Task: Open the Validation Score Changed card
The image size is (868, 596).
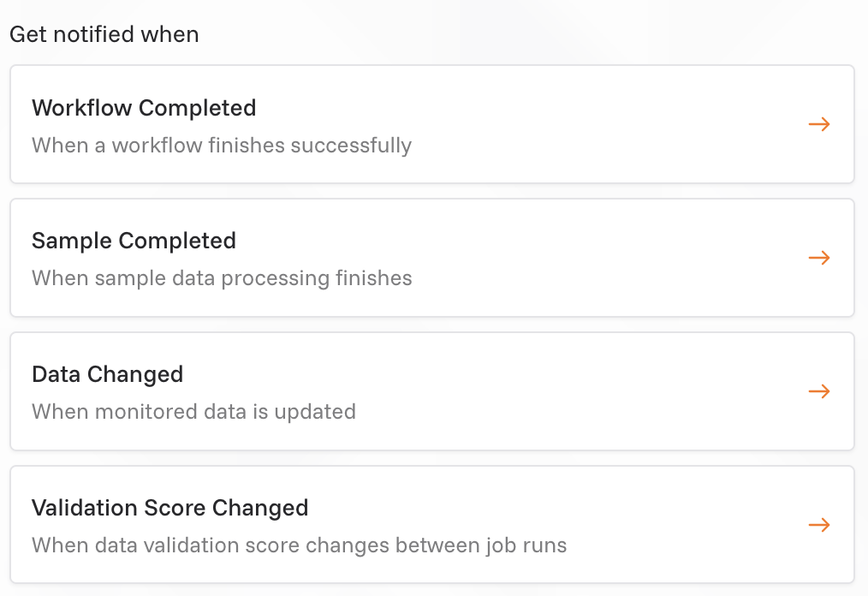Action: coord(431,525)
